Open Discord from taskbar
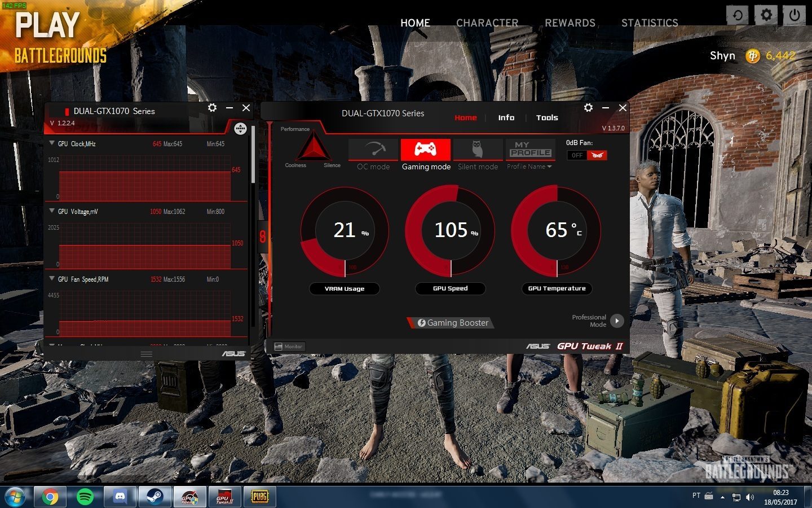 click(x=120, y=497)
